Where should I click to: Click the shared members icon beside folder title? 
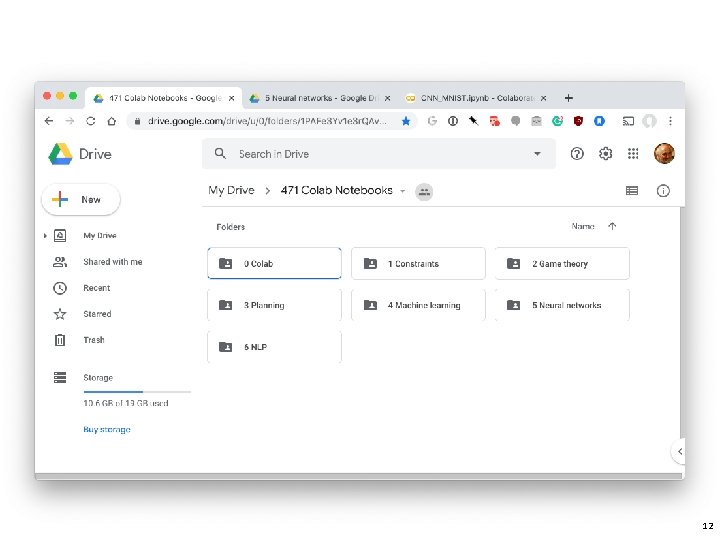pos(424,191)
